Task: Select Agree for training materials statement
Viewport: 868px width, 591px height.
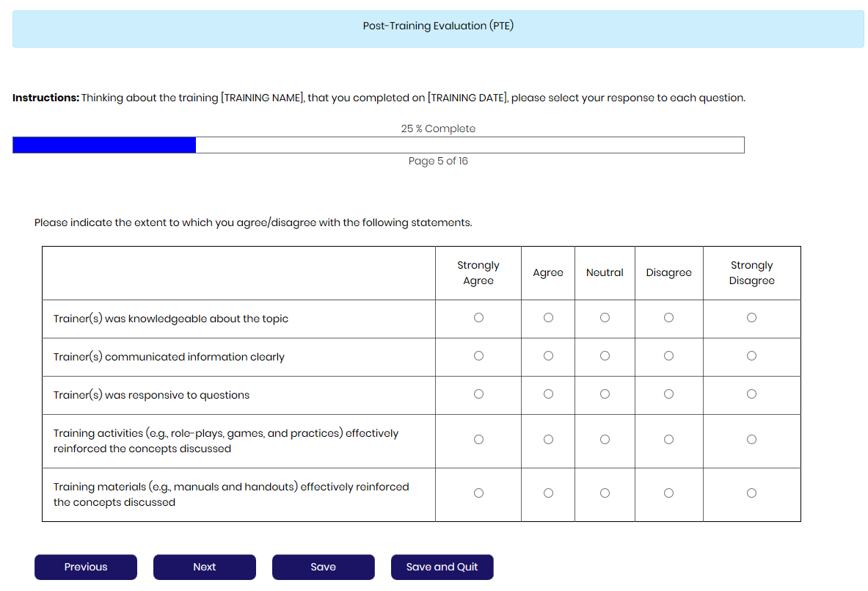Action: click(548, 493)
